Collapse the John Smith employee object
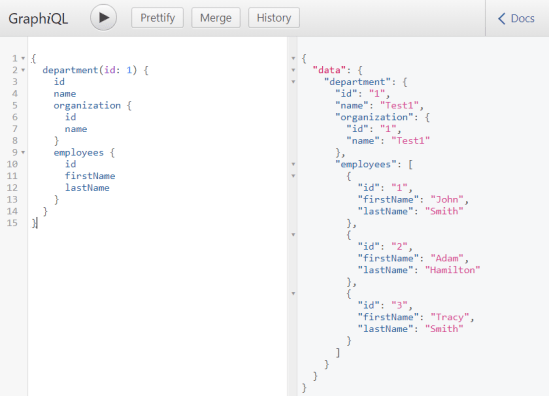Screen dimensions: 549x396 (x=293, y=176)
